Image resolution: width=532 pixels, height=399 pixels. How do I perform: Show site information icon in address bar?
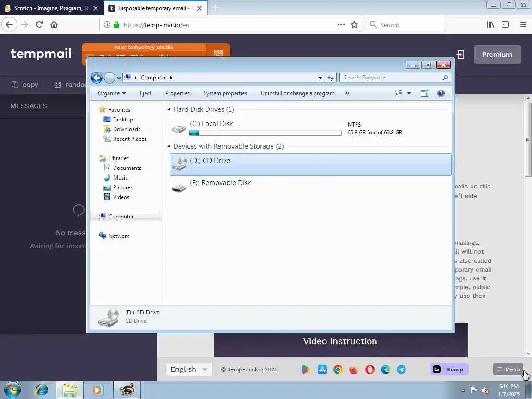tap(107, 25)
